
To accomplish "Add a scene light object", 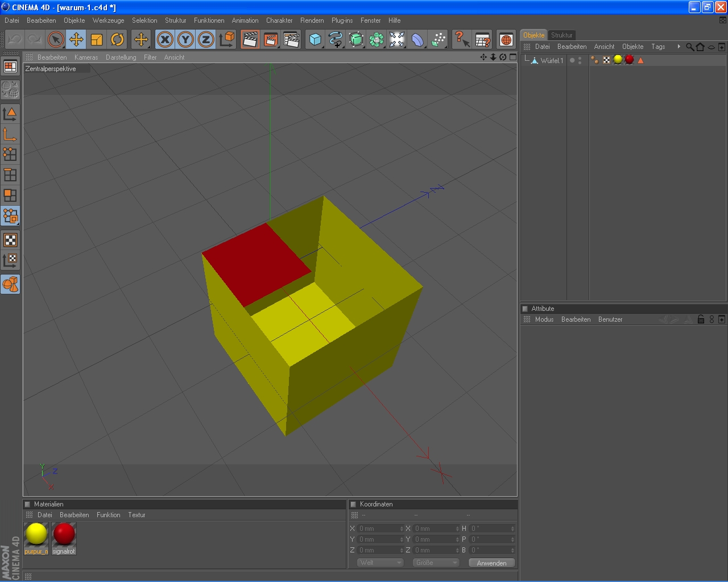I will click(x=397, y=39).
